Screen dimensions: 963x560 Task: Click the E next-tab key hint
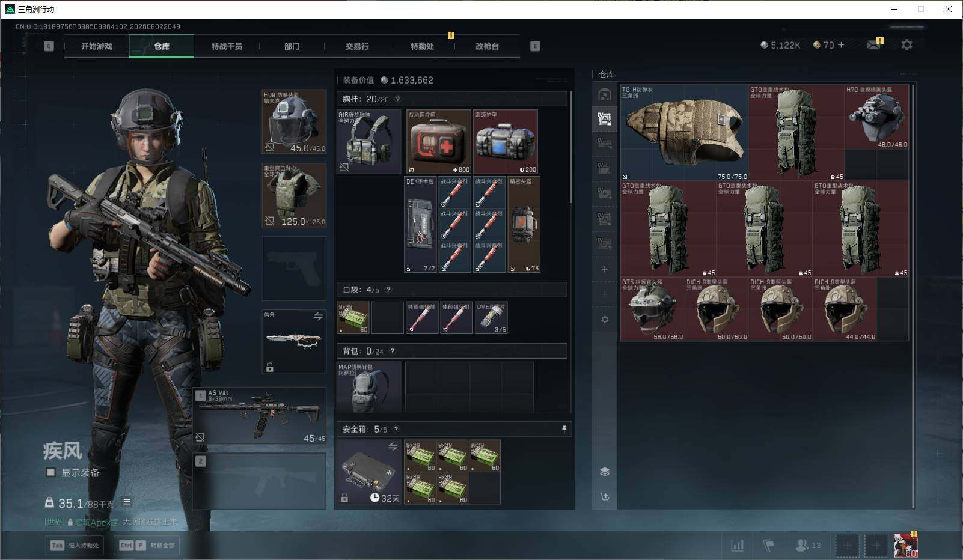point(535,46)
